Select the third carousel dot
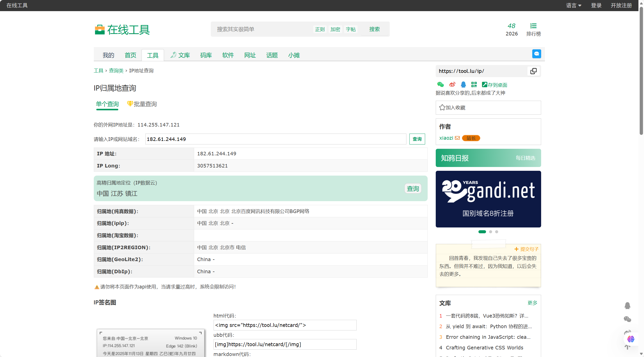 (x=497, y=232)
